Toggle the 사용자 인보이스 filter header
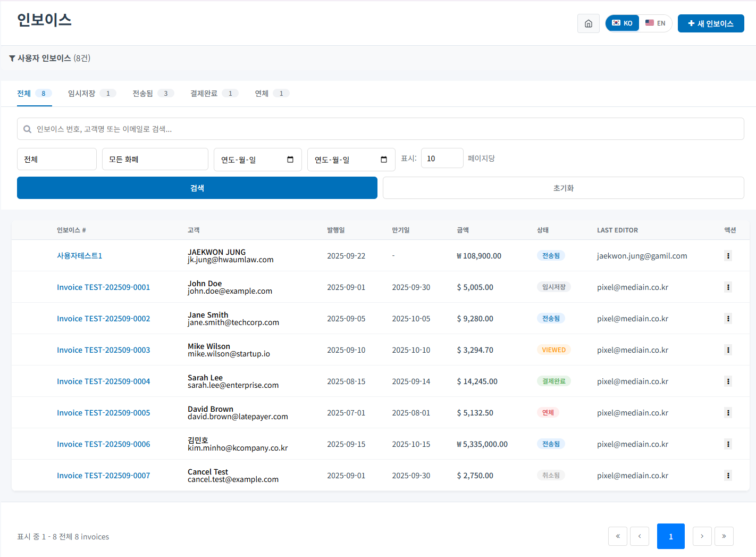The width and height of the screenshot is (756, 557). tap(50, 58)
